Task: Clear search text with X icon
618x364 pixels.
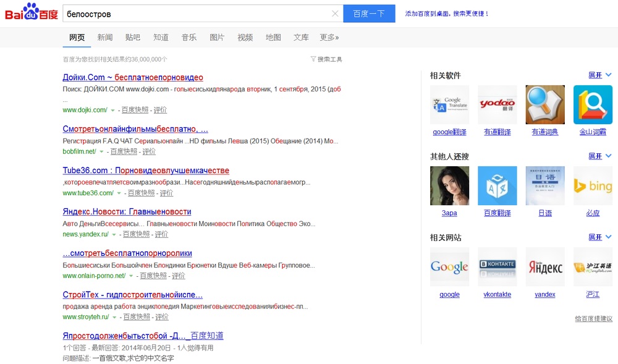Action: coord(335,14)
